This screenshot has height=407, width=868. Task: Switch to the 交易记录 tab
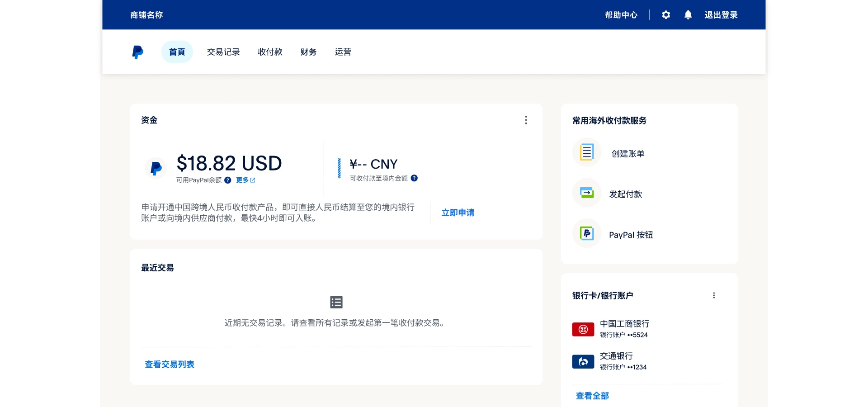coord(223,52)
